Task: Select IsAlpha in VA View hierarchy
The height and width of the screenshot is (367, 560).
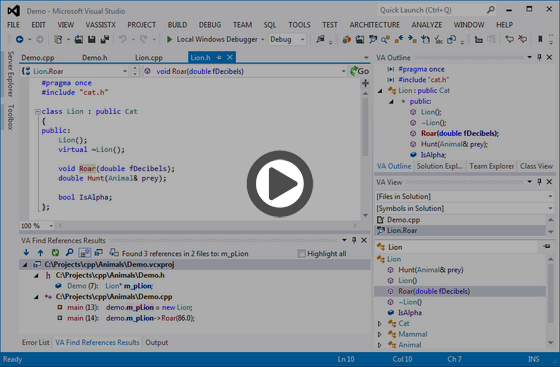Action: 410,313
